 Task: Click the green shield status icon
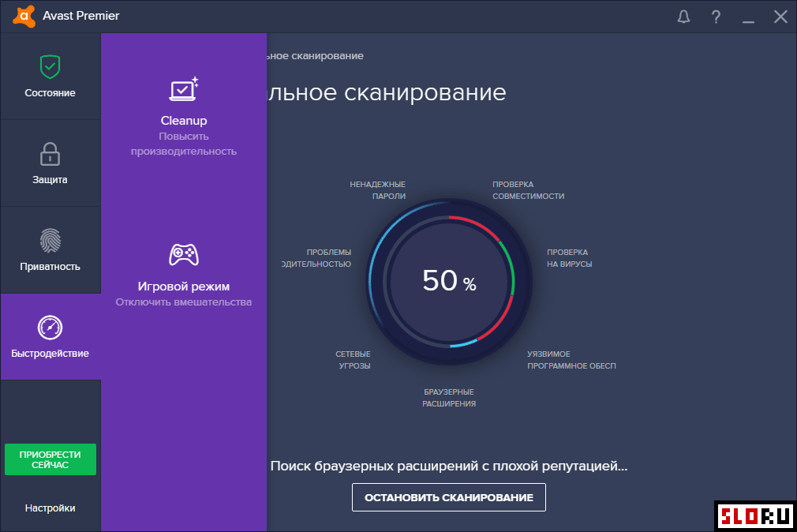tap(50, 66)
